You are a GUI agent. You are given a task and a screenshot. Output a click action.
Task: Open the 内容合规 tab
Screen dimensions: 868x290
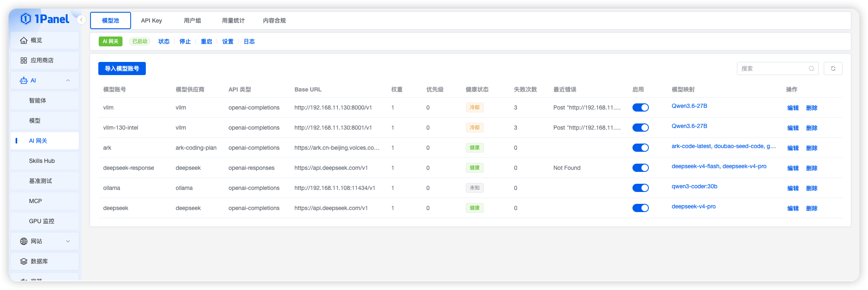coord(274,21)
